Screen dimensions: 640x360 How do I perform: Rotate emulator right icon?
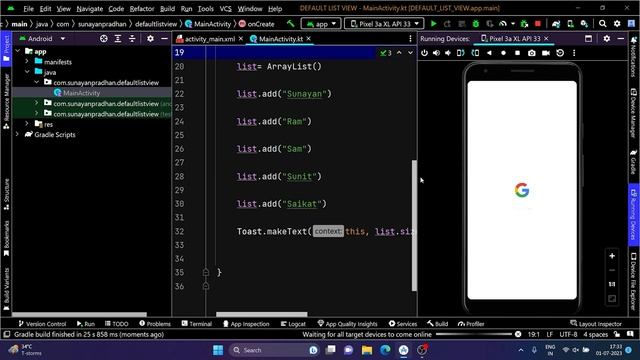pyautogui.click(x=475, y=53)
